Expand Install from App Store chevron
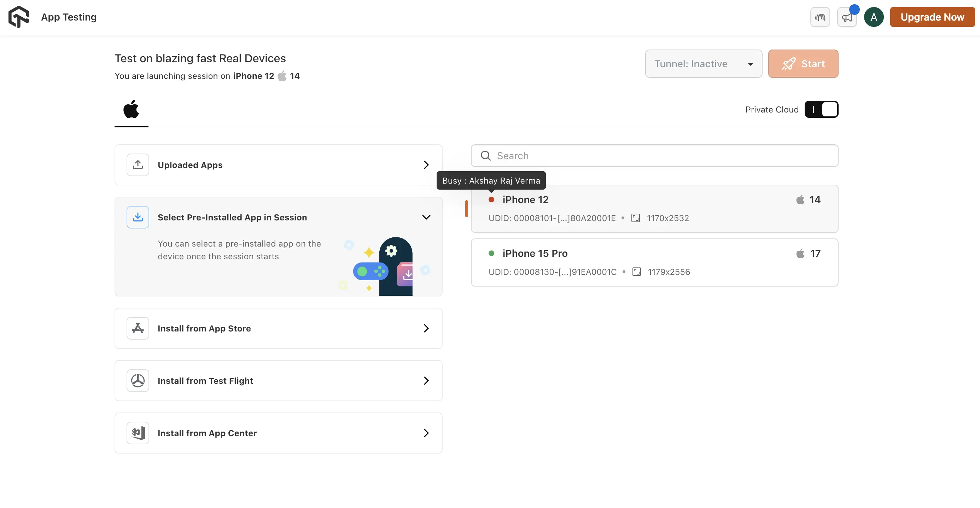980x508 pixels. 426,328
